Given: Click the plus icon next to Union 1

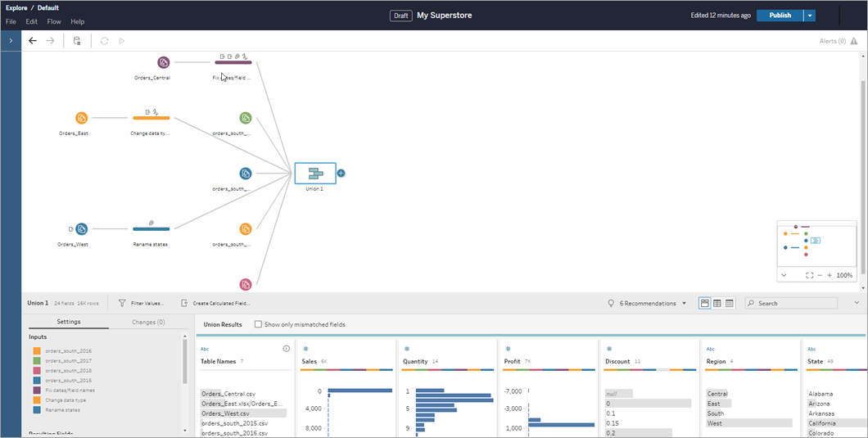Looking at the screenshot, I should (341, 174).
